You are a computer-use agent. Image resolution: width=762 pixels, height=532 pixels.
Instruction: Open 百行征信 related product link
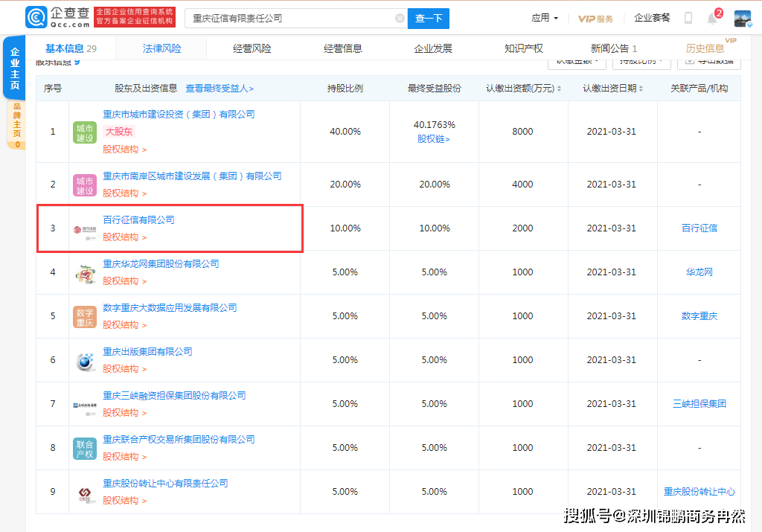tap(699, 228)
